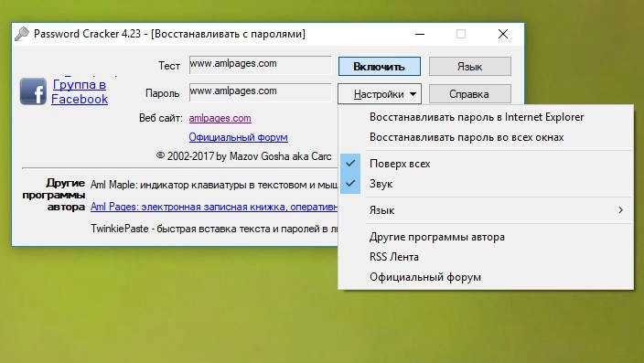
Task: Open the amlpages.com website link
Action: pyautogui.click(x=220, y=118)
